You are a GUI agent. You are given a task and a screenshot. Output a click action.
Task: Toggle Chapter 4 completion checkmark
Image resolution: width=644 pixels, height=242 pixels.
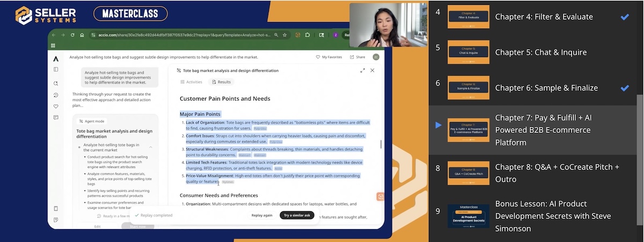coord(625,17)
